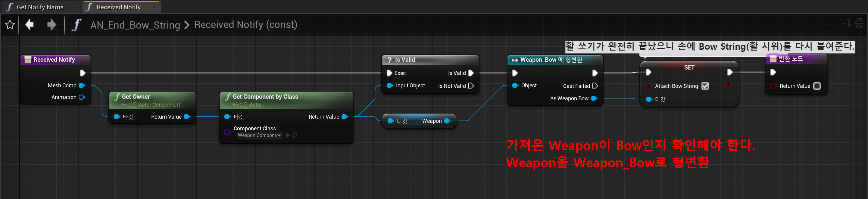Open the Weapon Component class dropdown
The width and height of the screenshot is (868, 199).
(x=259, y=135)
